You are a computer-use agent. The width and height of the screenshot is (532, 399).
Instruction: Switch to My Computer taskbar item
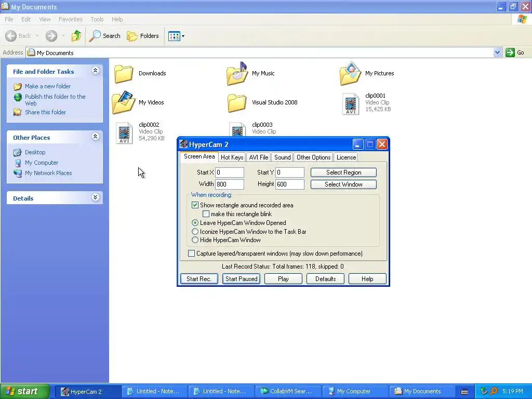point(354,392)
